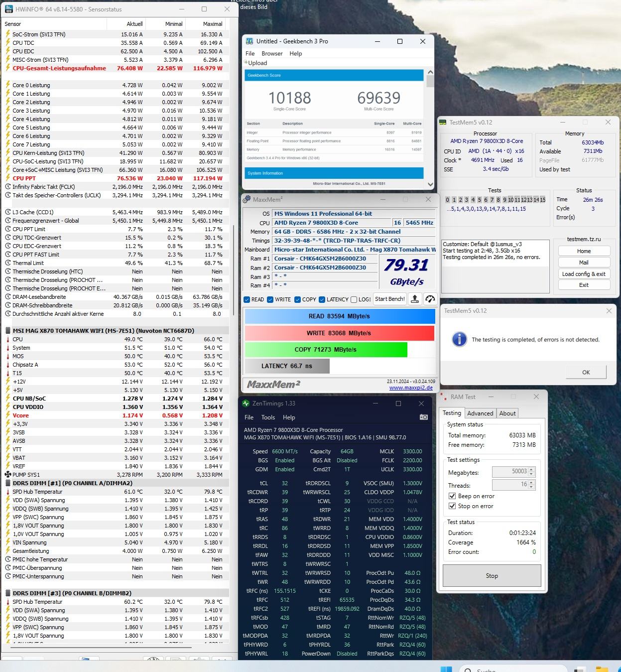Select the Testing tab in RAM Test
Screen dimensions: 621x672
[x=452, y=413]
